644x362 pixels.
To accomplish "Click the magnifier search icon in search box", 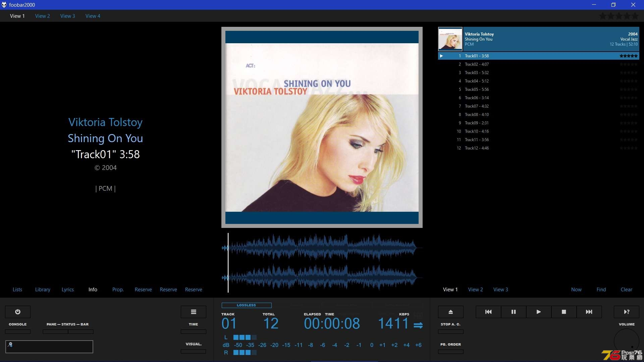I will [x=10, y=344].
